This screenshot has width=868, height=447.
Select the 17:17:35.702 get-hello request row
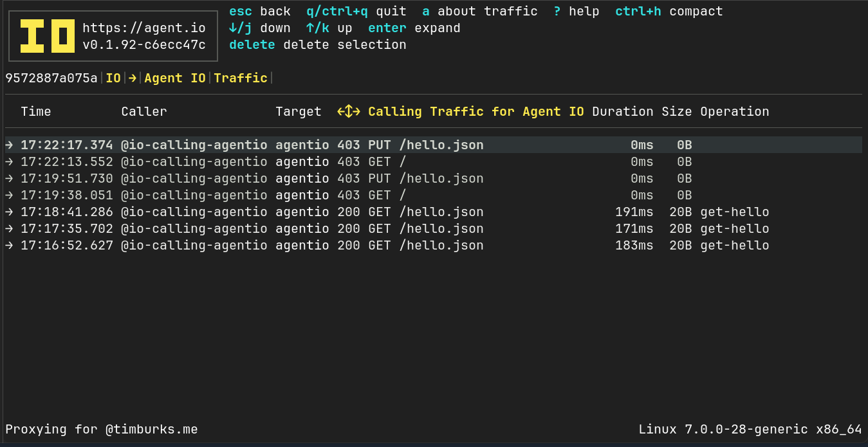click(x=433, y=229)
